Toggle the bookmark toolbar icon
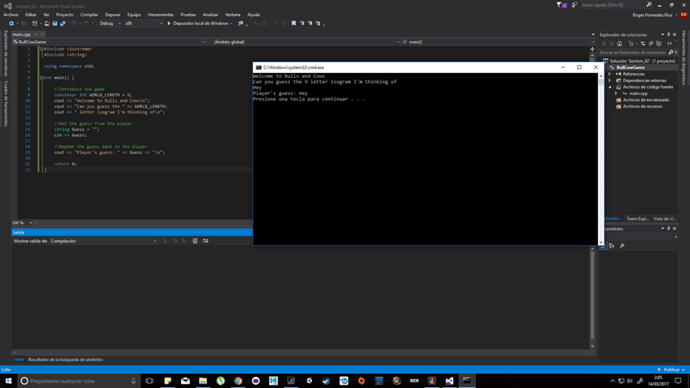Viewport: 690px width, 388px height. click(x=294, y=23)
